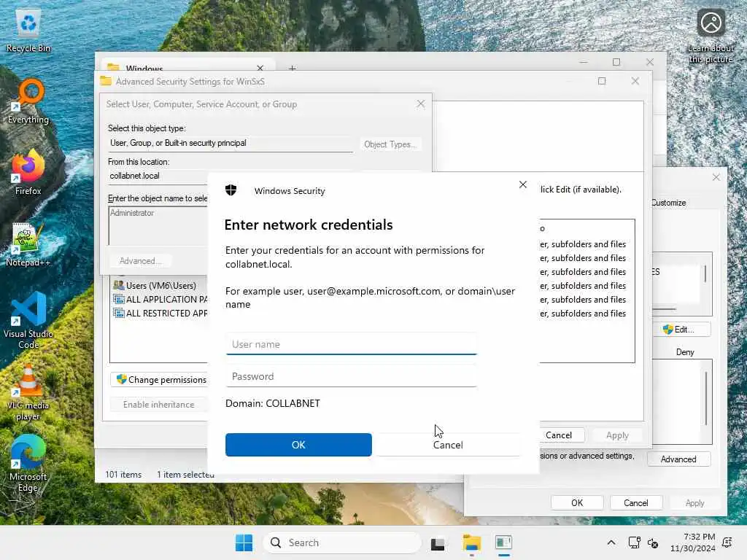Close the Advanced Security Settings for WinSxS window
The width and height of the screenshot is (747, 560).
coord(635,81)
